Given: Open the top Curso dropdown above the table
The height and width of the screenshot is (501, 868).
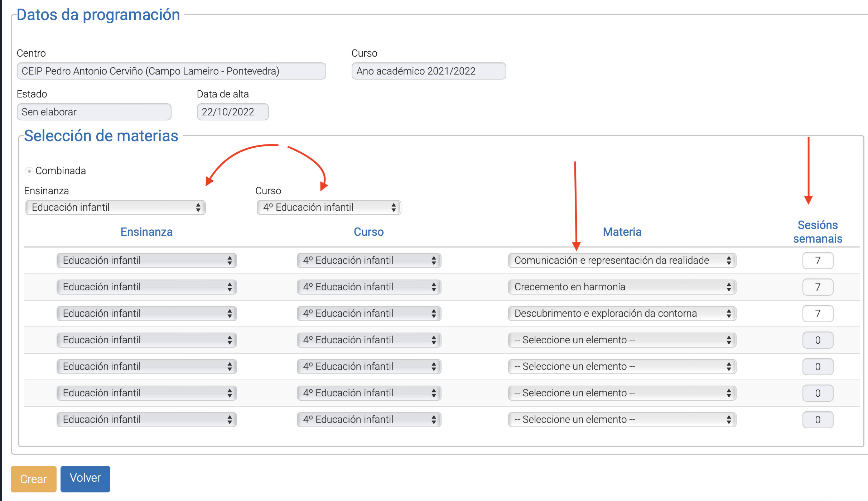Looking at the screenshot, I should [329, 207].
